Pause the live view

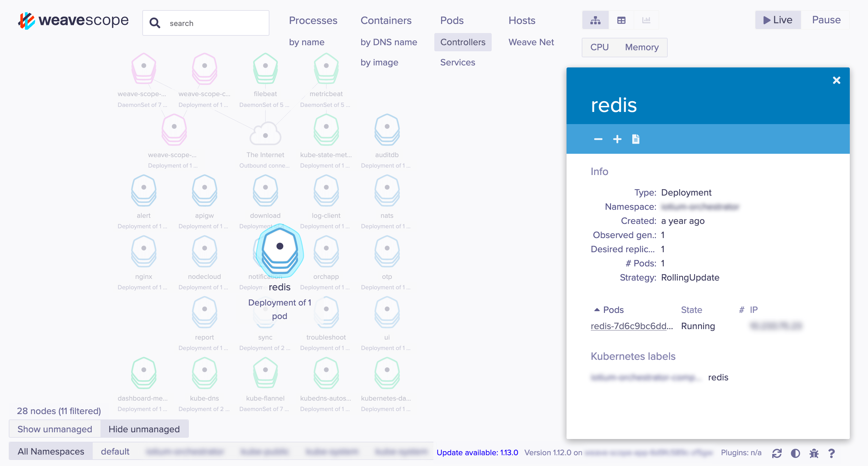pyautogui.click(x=826, y=20)
